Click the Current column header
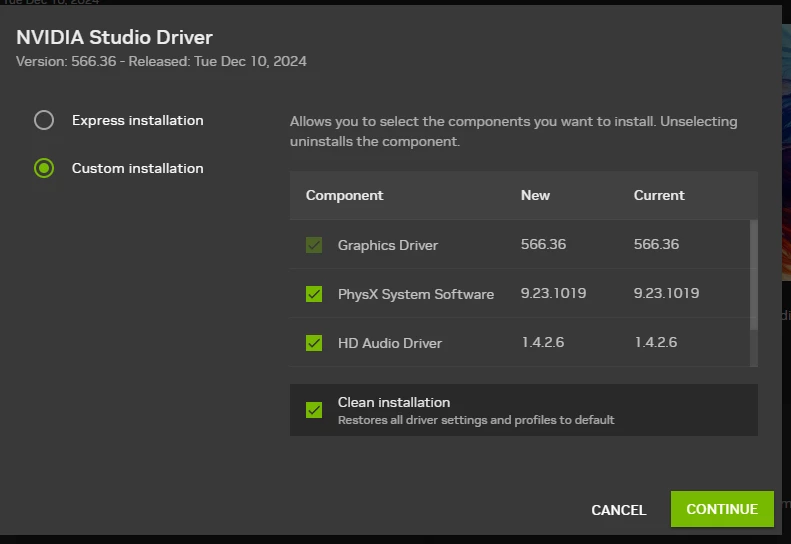 pos(659,195)
